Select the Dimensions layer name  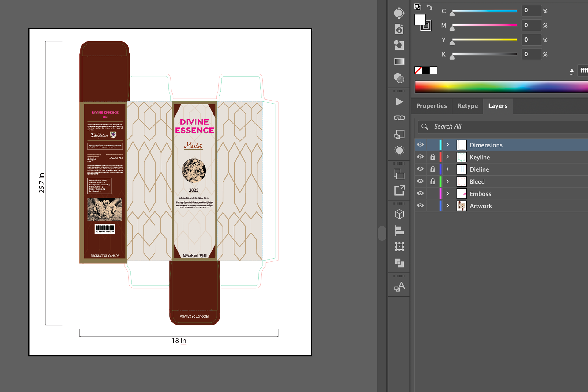coord(486,145)
